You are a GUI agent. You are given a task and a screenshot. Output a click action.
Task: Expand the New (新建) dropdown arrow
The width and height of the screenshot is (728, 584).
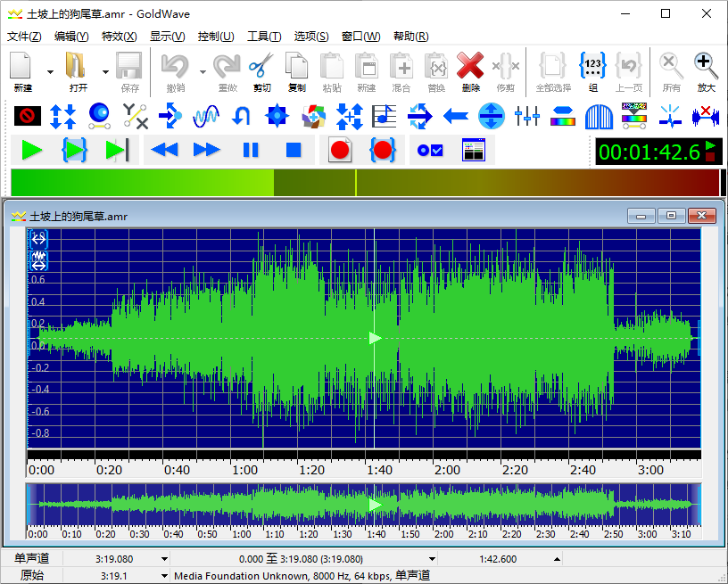coord(50,71)
